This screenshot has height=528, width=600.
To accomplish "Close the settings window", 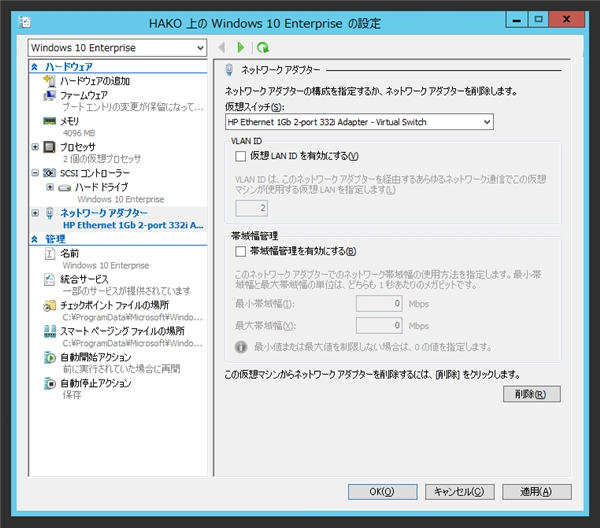I will coord(566,19).
